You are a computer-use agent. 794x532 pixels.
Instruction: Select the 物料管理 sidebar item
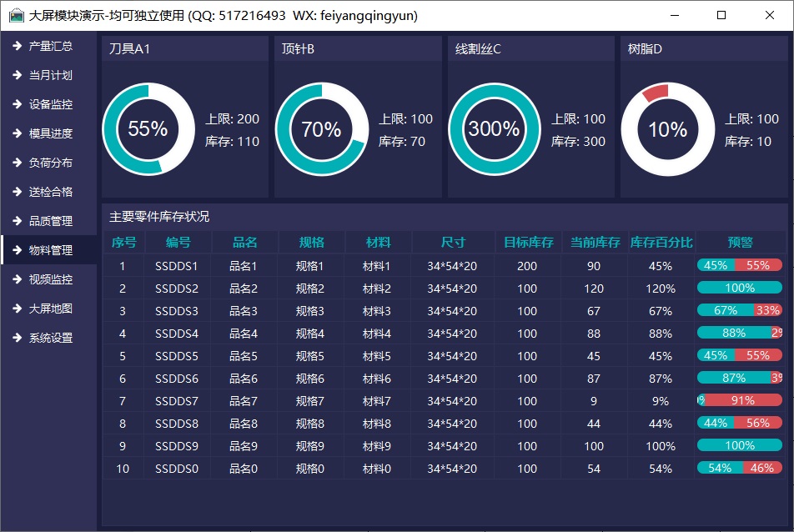[x=50, y=250]
